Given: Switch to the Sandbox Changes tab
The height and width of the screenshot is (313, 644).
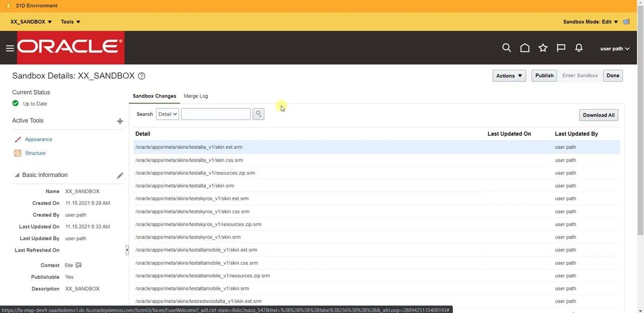Looking at the screenshot, I should tap(154, 96).
